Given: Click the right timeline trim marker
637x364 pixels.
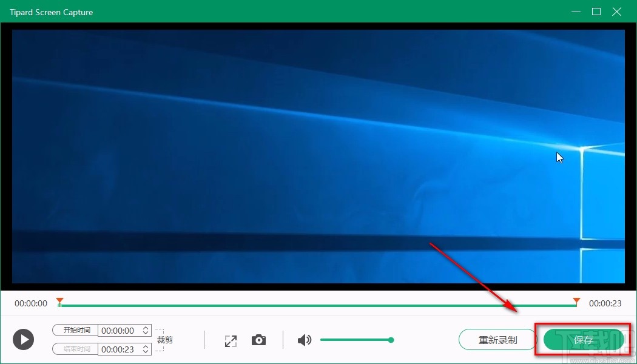Looking at the screenshot, I should pyautogui.click(x=575, y=301).
